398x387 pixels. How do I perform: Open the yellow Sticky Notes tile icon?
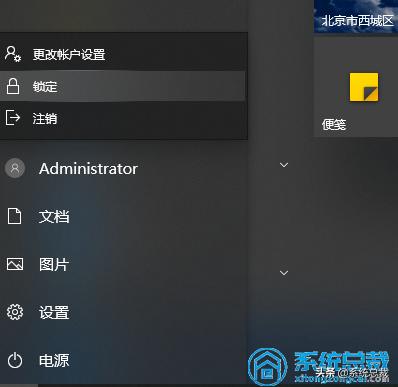click(x=364, y=87)
